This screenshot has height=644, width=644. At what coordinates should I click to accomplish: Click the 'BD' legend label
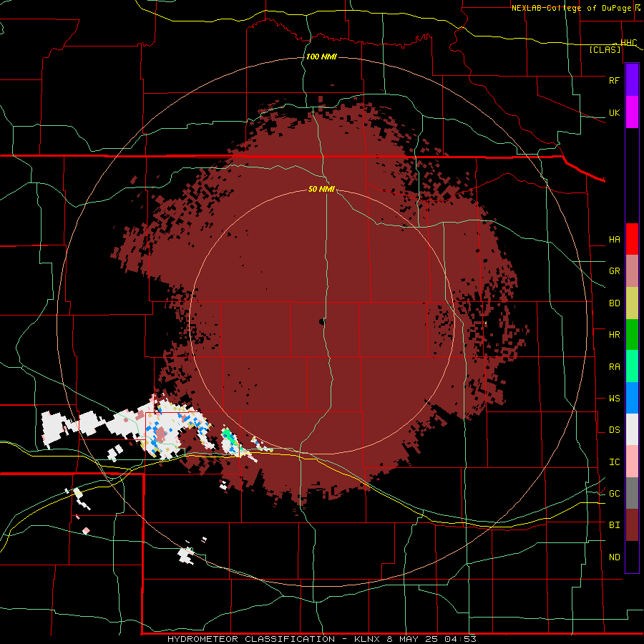tap(614, 303)
